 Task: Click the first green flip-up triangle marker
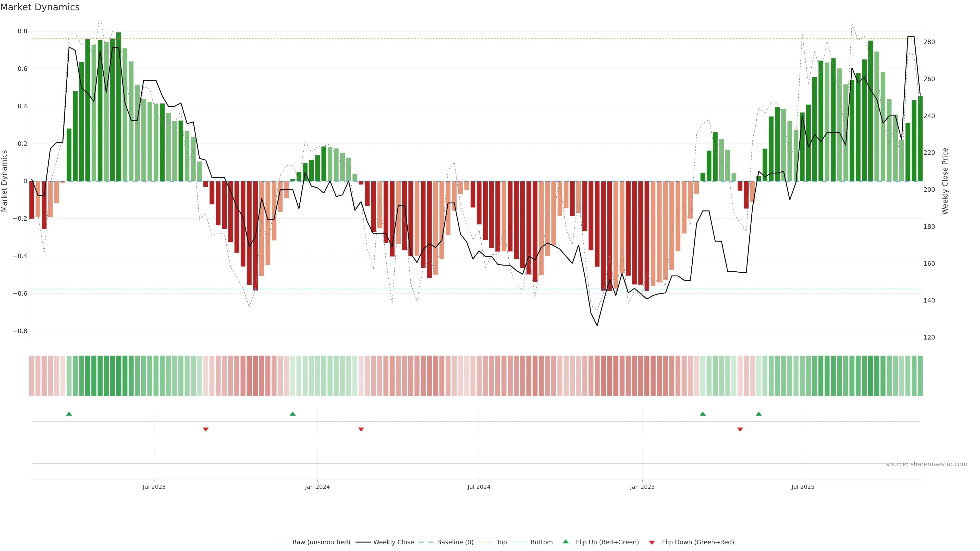click(69, 414)
